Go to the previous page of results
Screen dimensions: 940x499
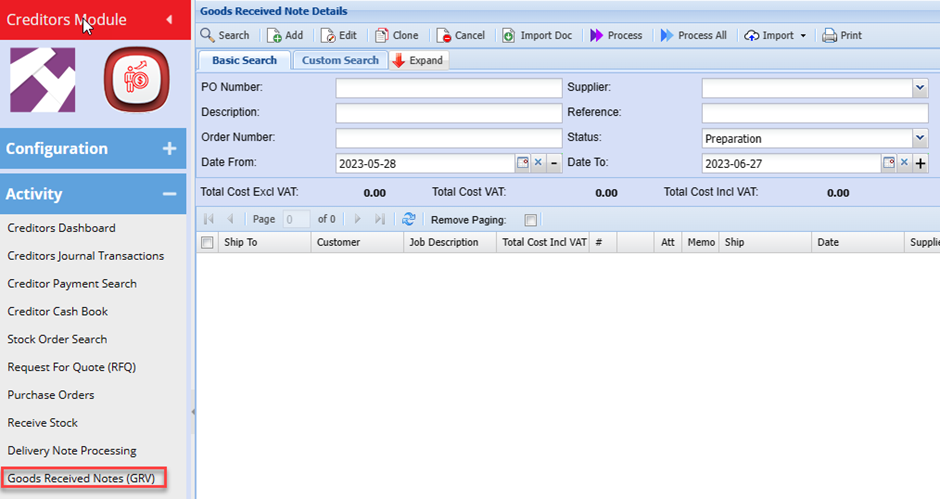[231, 219]
